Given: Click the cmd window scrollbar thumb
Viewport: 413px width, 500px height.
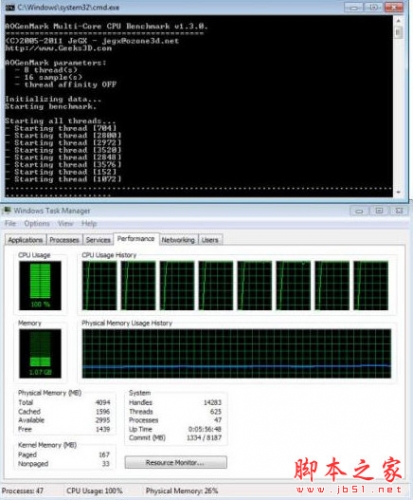Looking at the screenshot, I should tap(398, 32).
